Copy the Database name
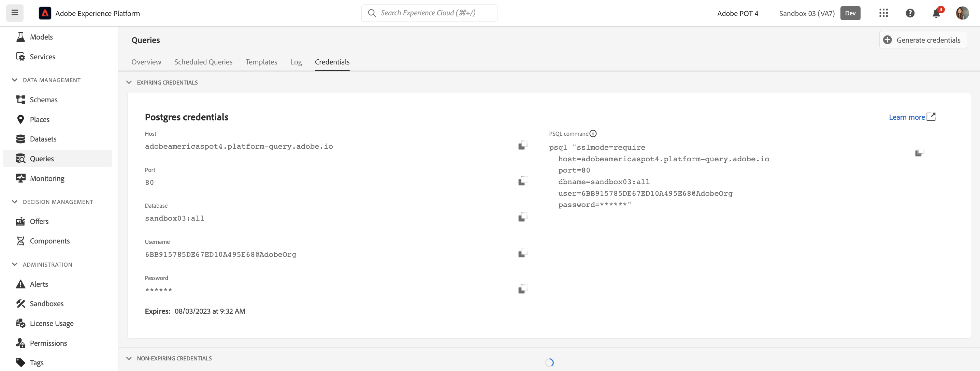Viewport: 980px width, 371px height. (x=523, y=217)
